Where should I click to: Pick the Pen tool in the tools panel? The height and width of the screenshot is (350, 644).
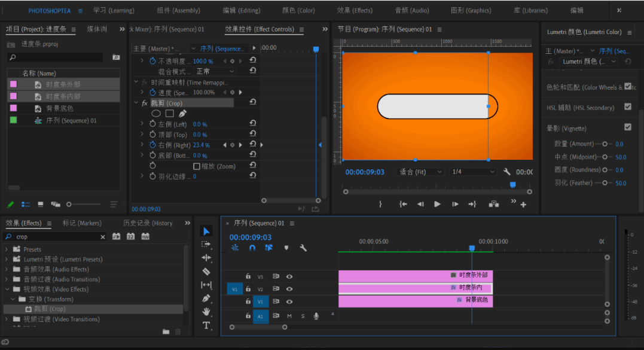click(206, 298)
